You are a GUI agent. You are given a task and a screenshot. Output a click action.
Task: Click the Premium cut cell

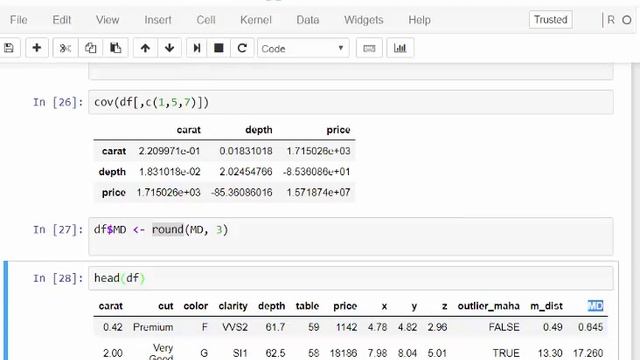pos(153,327)
